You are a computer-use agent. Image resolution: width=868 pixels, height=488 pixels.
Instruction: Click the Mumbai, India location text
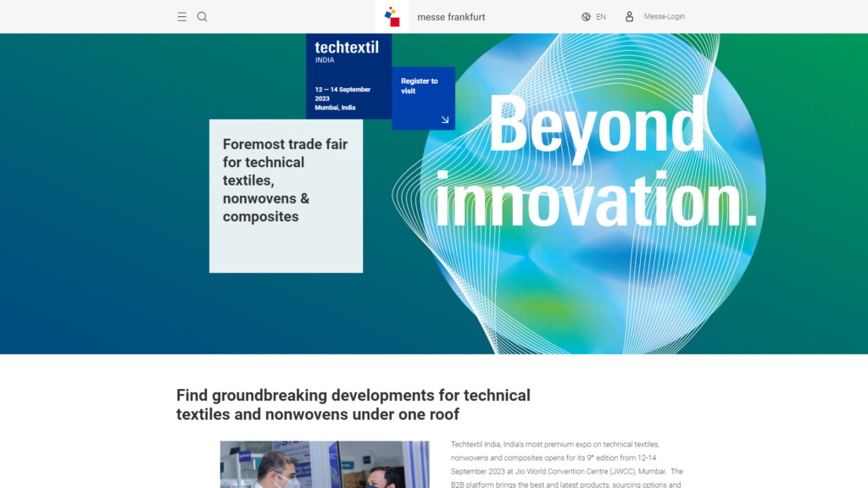(335, 108)
